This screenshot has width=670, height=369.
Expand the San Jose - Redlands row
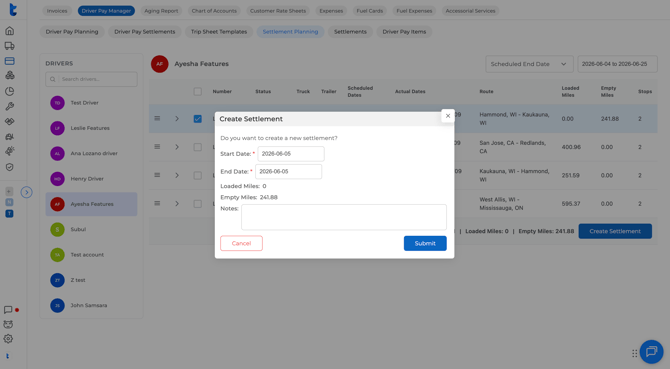click(177, 147)
